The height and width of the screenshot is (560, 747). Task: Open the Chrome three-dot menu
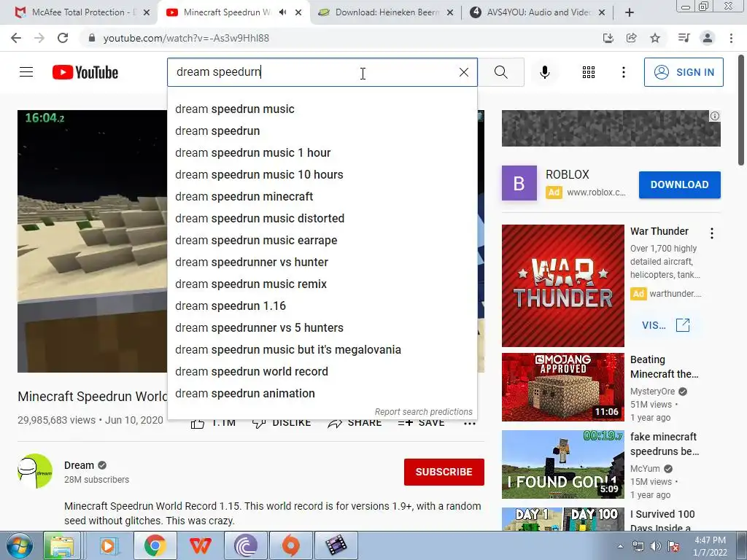[731, 38]
